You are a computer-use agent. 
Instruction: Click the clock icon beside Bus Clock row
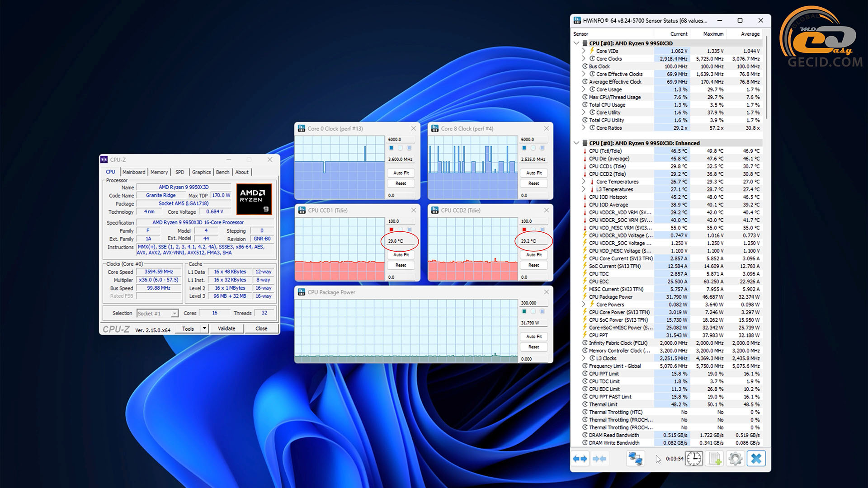pyautogui.click(x=585, y=66)
